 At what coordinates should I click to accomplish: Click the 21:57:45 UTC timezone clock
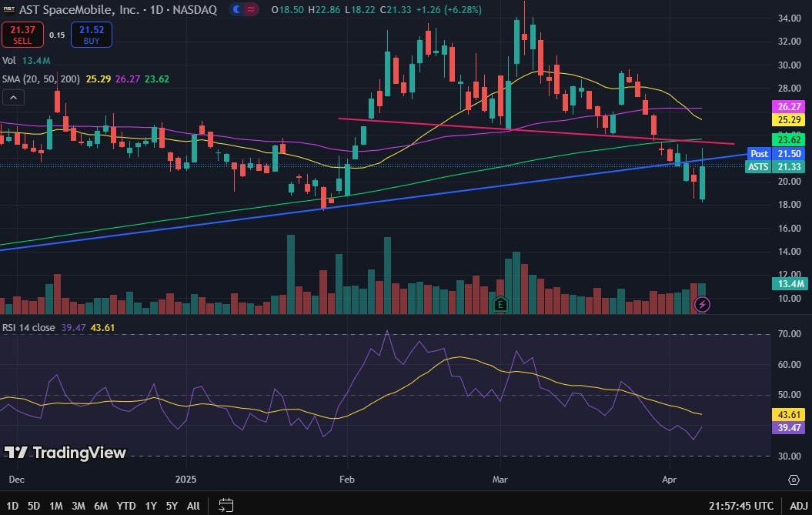741,506
